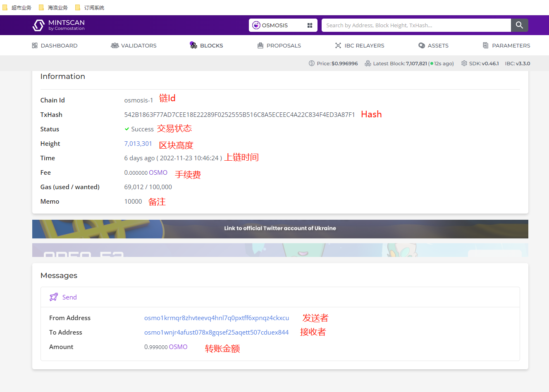Open the Osmosis chain selector dropdown

pos(283,25)
